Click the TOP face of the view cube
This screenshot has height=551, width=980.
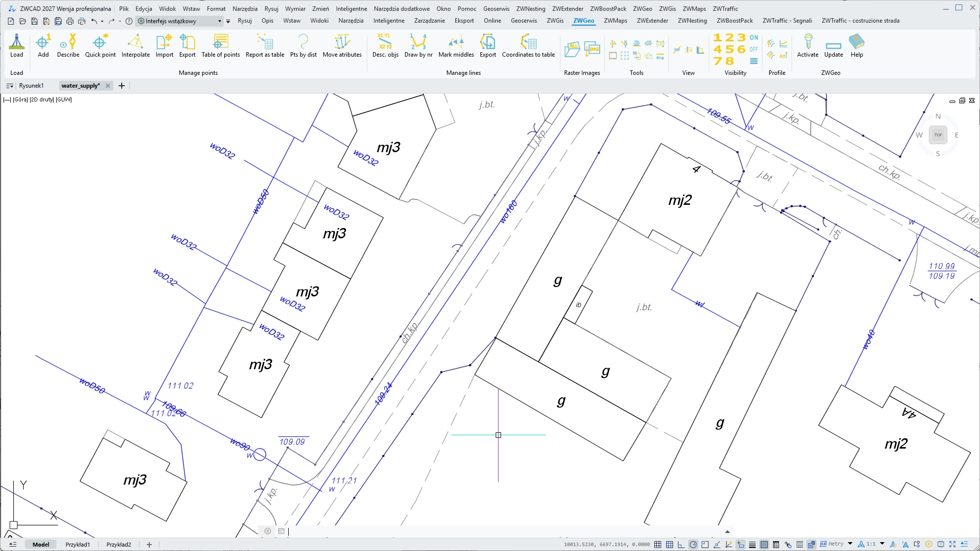(x=938, y=135)
